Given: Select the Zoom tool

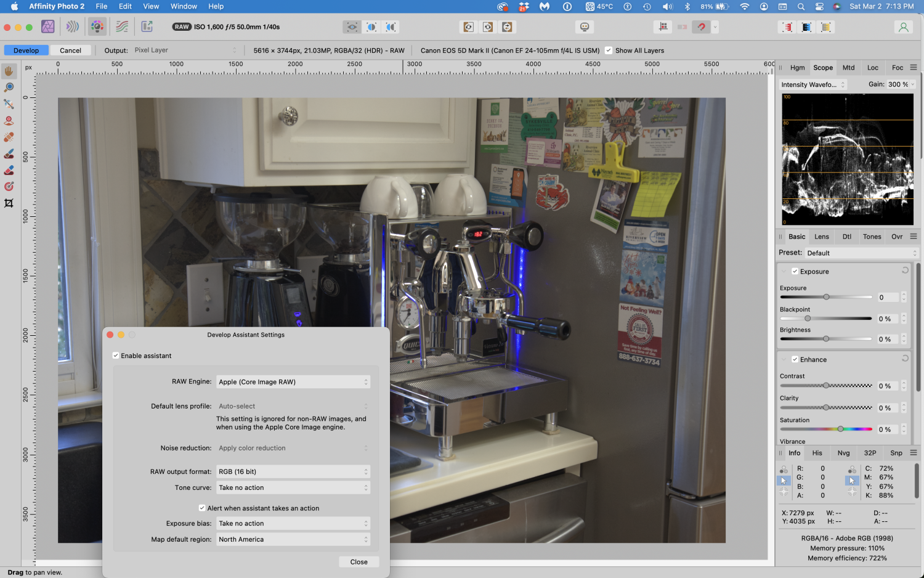Looking at the screenshot, I should pos(9,87).
